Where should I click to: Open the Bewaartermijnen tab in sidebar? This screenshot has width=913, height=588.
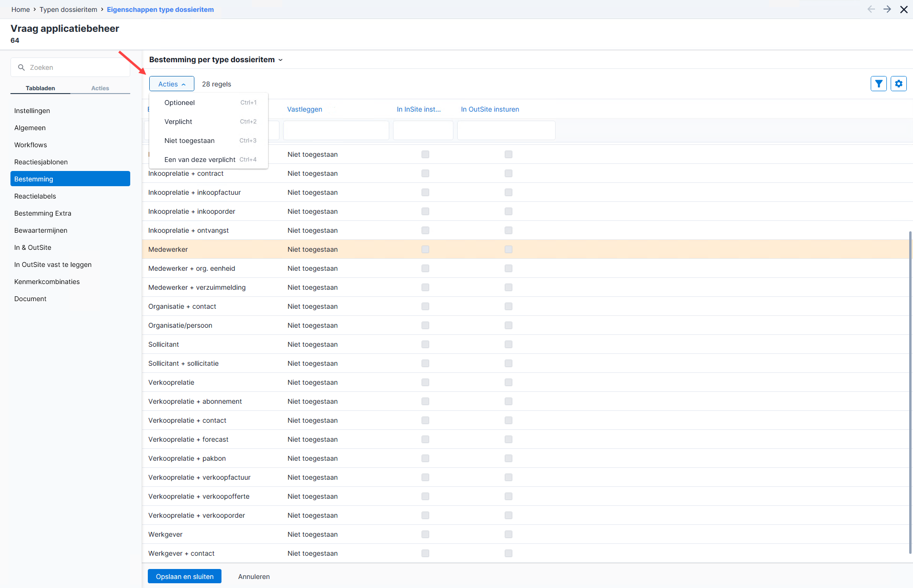pos(41,230)
